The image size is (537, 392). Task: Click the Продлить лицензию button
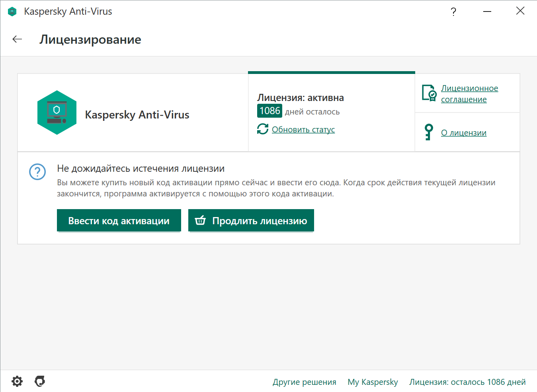pos(251,220)
